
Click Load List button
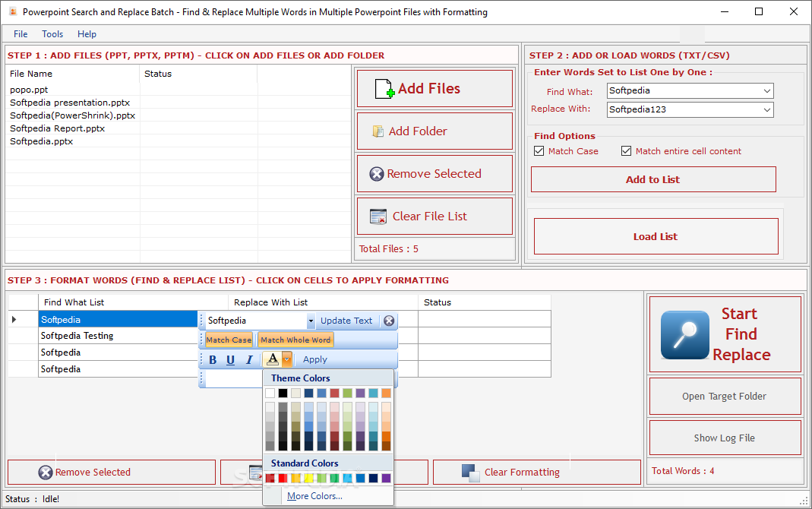656,236
